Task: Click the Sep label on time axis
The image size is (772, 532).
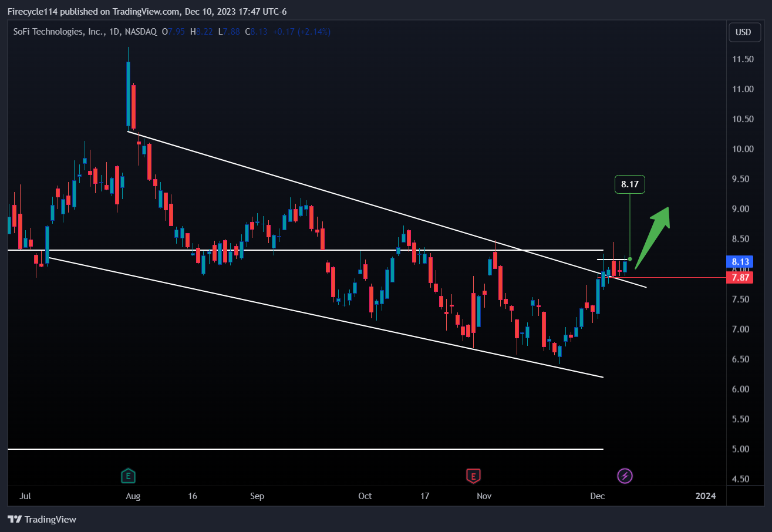Action: [257, 496]
